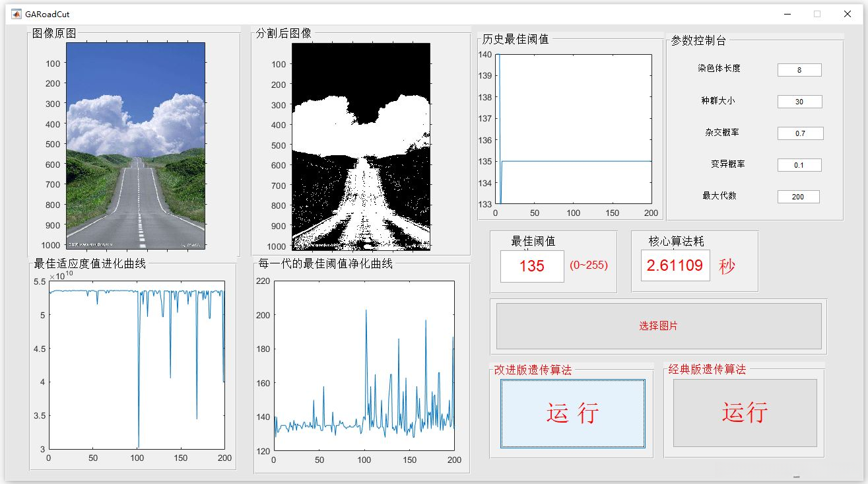Click the 染色体长度 label
The height and width of the screenshot is (484, 868).
[x=719, y=68]
